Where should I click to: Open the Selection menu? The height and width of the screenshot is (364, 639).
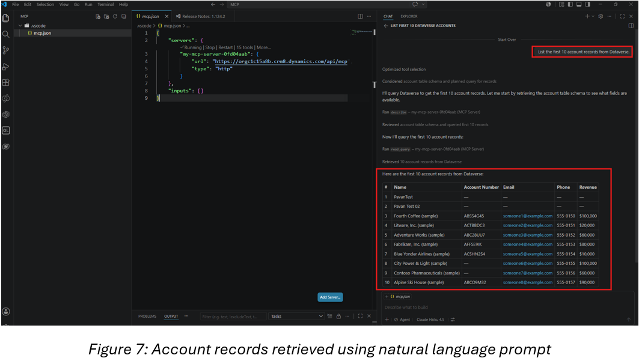[x=45, y=4]
